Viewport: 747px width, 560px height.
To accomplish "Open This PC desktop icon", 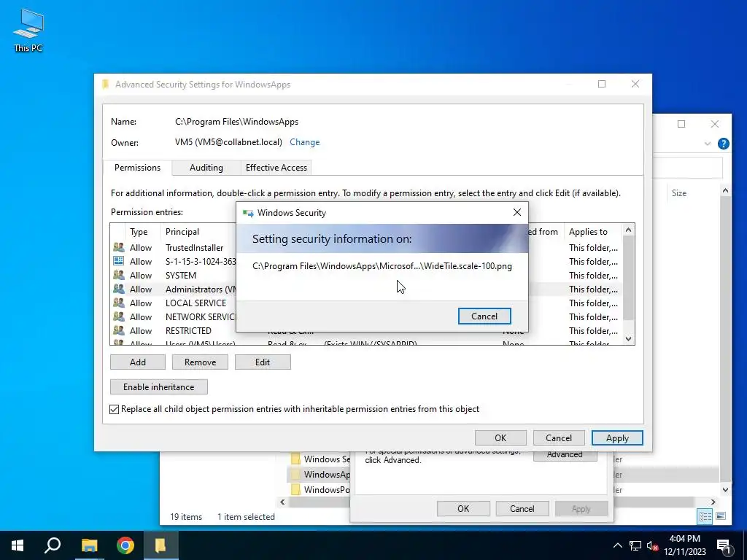I will 28,31.
